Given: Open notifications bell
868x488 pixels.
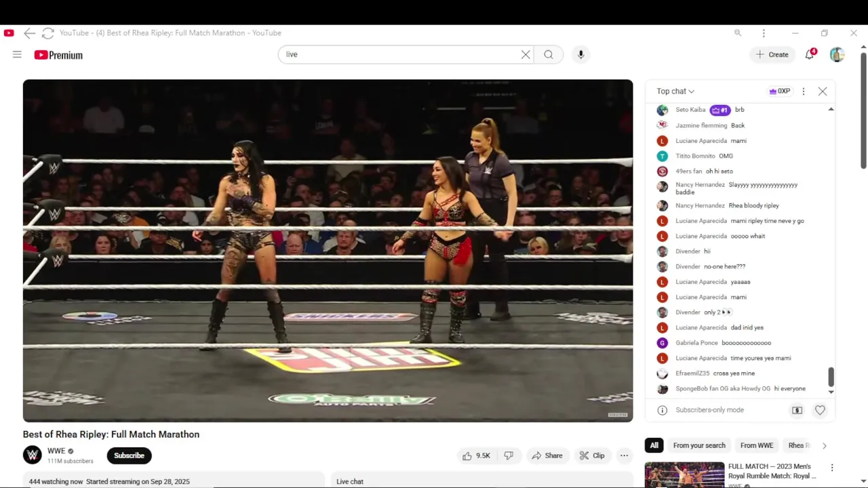Looking at the screenshot, I should point(810,54).
